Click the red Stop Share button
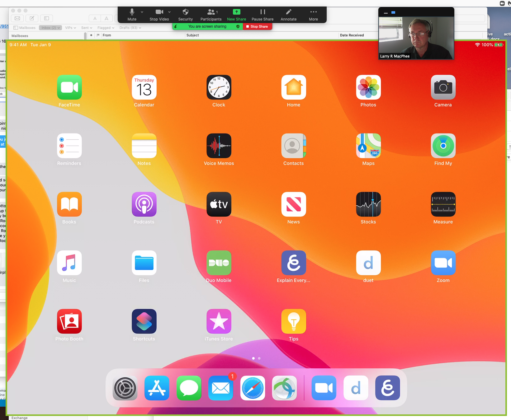The image size is (511, 420). click(x=257, y=26)
